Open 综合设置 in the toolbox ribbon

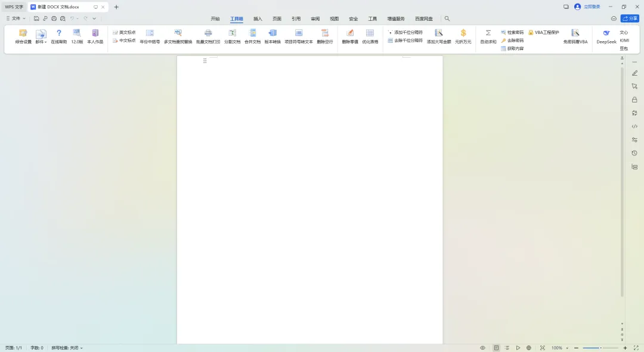point(23,36)
